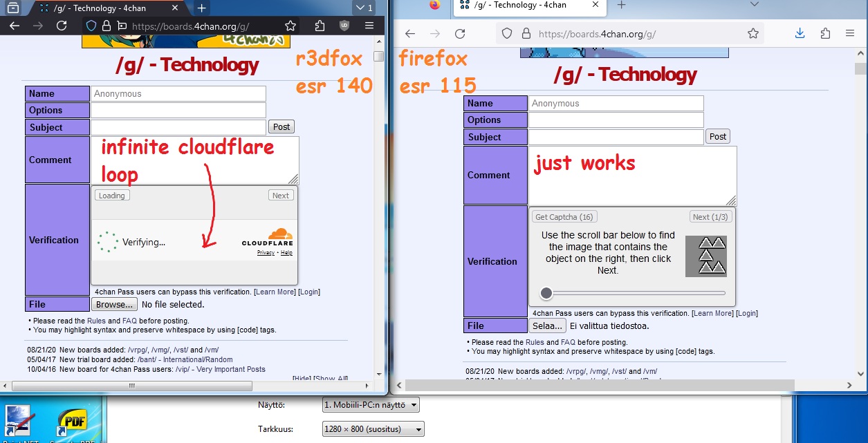Click the Get Captcha button
Screen dimensions: 868x443
[x=564, y=217]
